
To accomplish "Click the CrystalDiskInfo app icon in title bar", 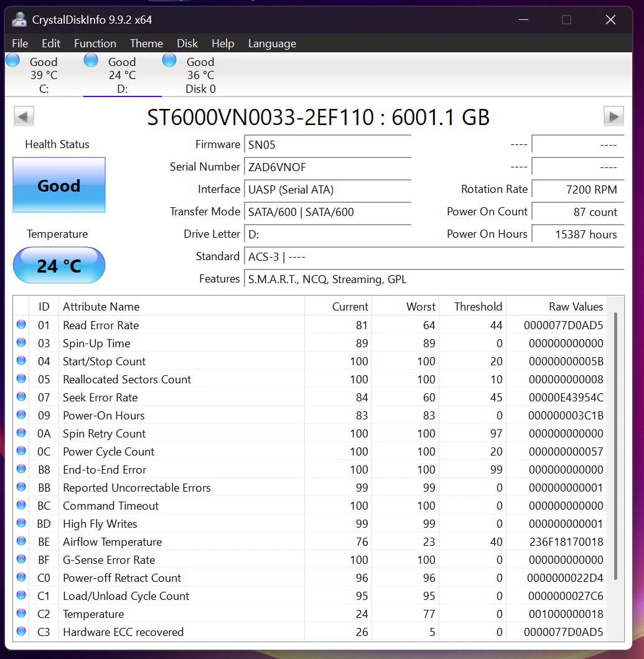I will pos(19,20).
